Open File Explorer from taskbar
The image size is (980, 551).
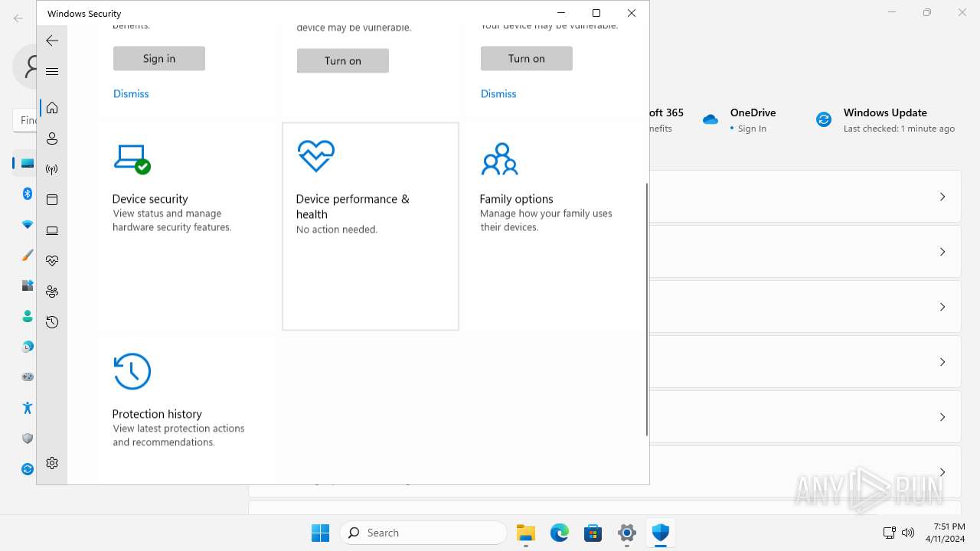526,533
